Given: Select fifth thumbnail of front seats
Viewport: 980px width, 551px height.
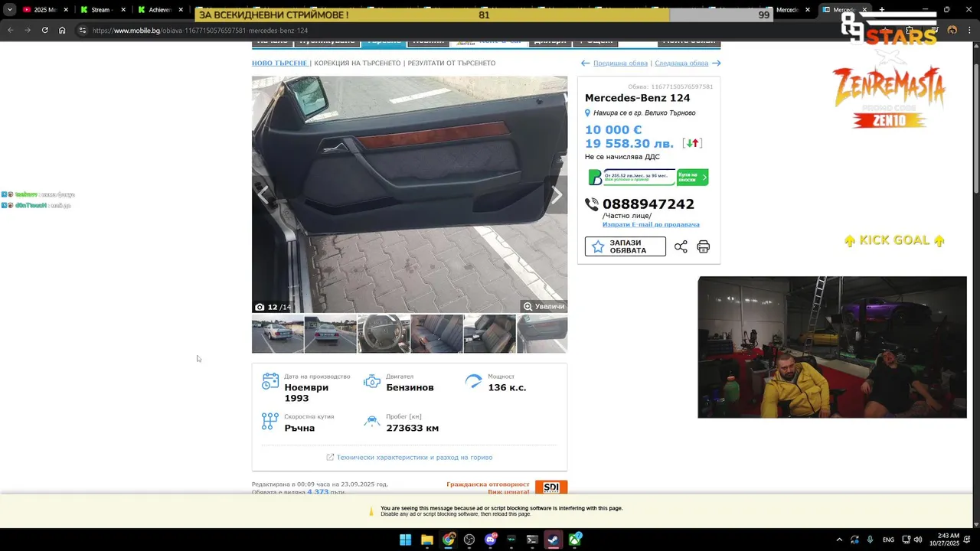Looking at the screenshot, I should click(489, 334).
